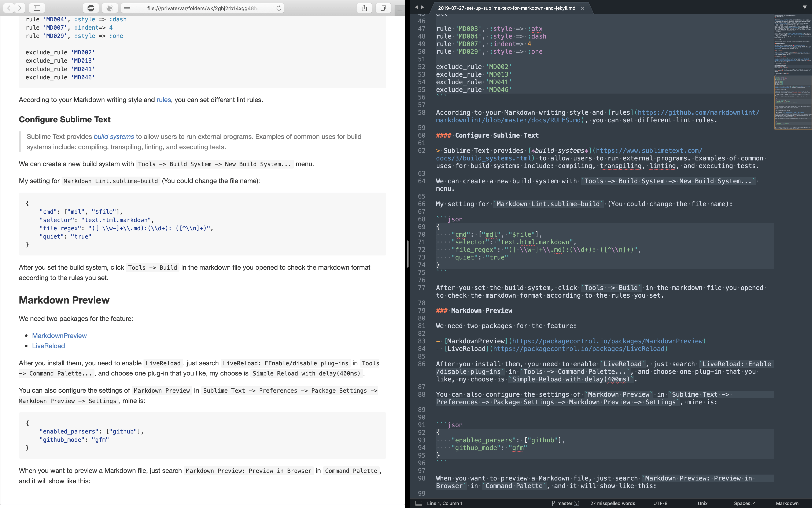This screenshot has width=812, height=508.
Task: Open the rules link in preview
Action: 164,100
